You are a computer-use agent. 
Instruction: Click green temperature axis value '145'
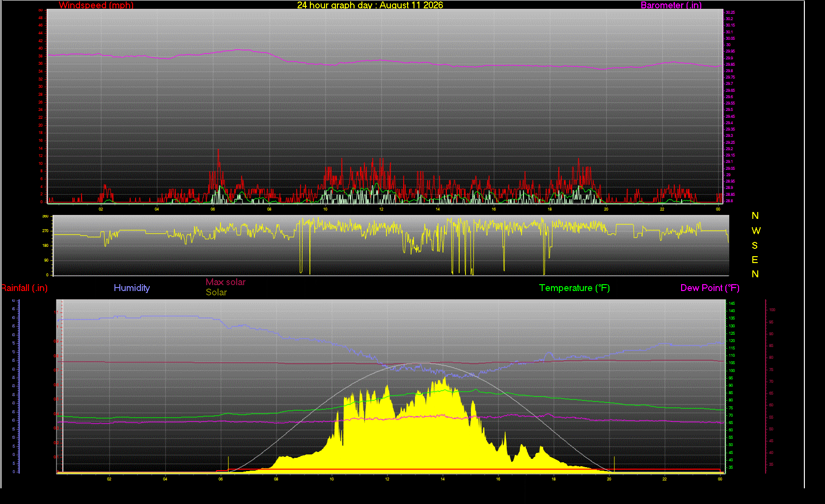tap(732, 303)
